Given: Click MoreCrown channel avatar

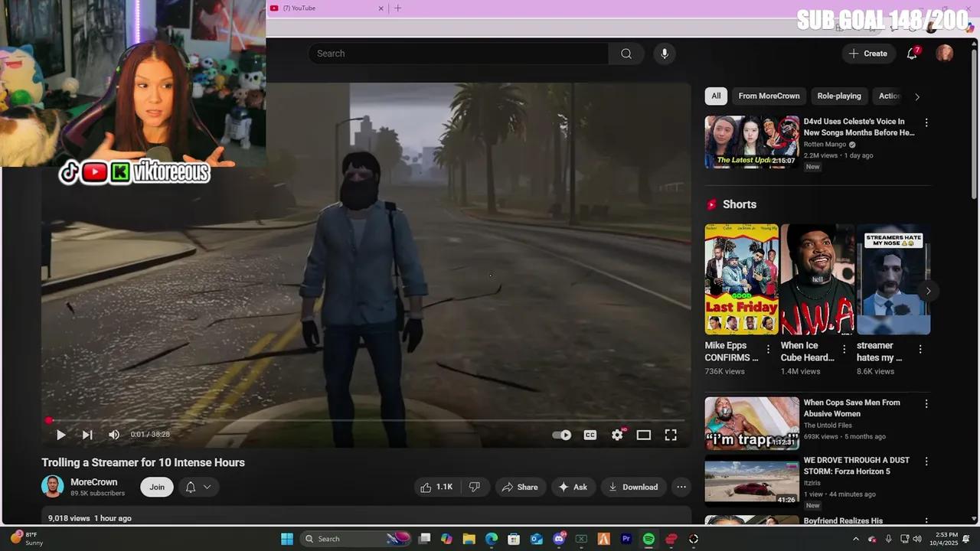Looking at the screenshot, I should (53, 487).
